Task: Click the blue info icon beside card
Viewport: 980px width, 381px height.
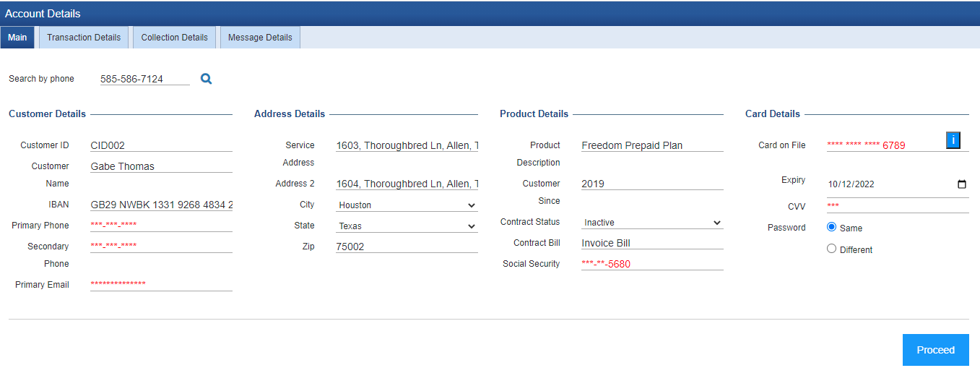Action: [953, 140]
